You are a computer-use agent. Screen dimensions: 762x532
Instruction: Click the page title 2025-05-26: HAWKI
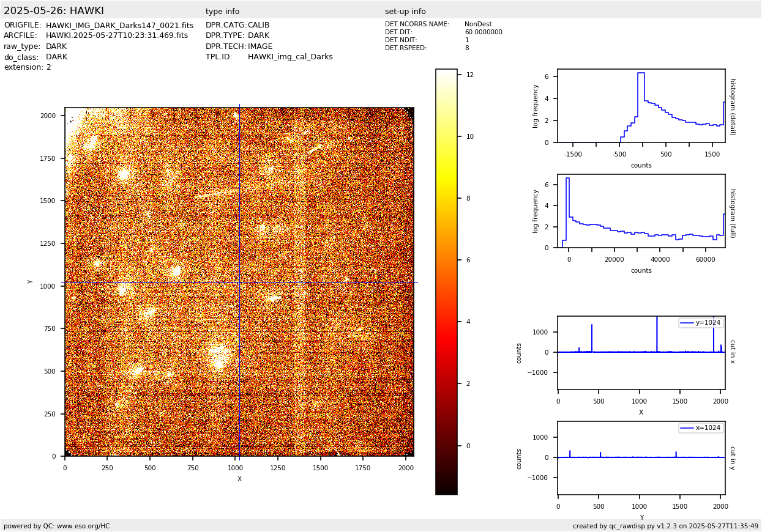[x=54, y=11]
